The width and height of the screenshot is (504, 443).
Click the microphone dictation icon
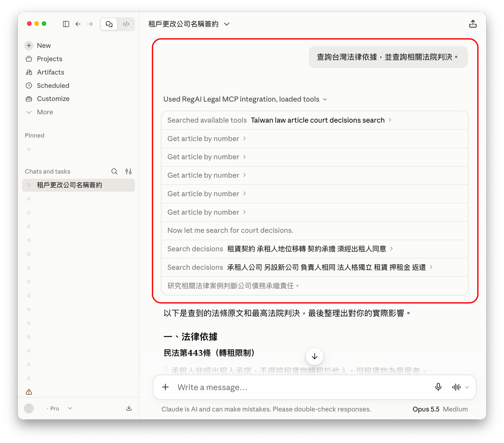[438, 387]
